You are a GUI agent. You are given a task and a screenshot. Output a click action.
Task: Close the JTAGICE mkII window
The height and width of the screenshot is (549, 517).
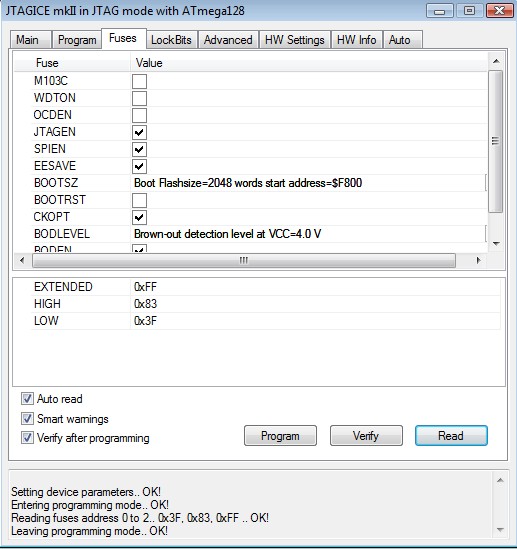500,11
